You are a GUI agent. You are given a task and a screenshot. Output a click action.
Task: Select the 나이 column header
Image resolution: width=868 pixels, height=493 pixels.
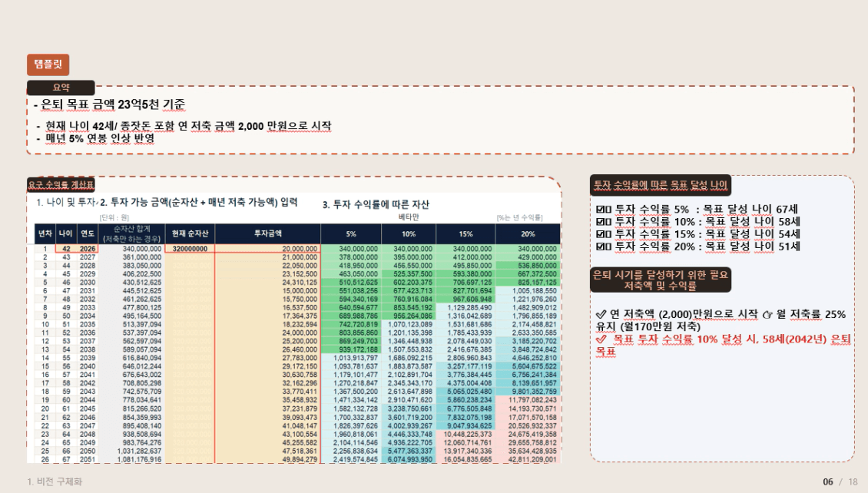point(66,234)
